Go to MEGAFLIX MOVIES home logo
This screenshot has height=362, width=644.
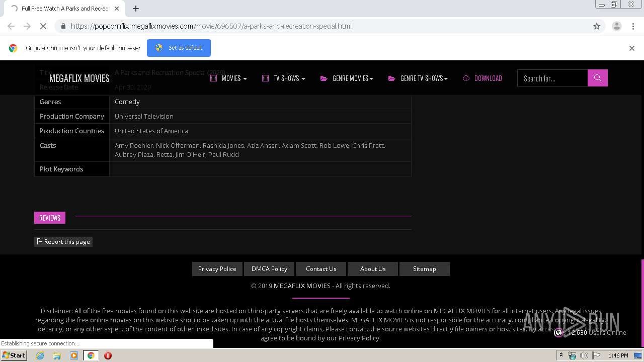(79, 78)
